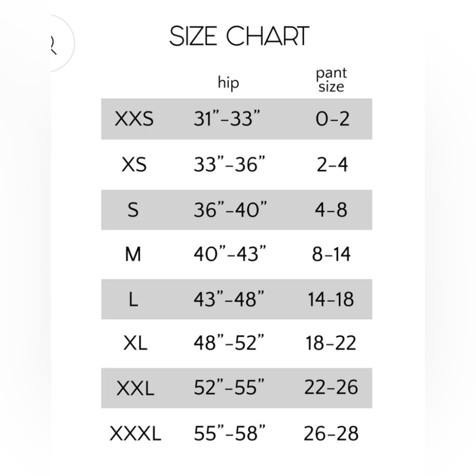Select the XXL size label
The height and width of the screenshot is (476, 476).
pos(135,388)
